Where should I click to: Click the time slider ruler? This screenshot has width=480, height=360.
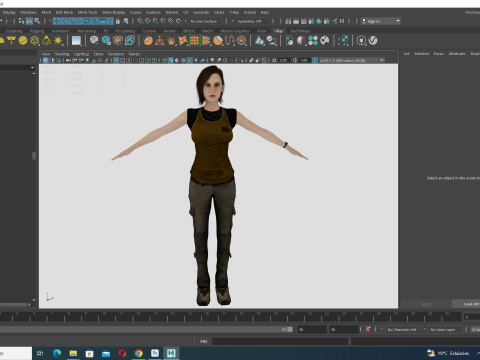click(x=230, y=317)
